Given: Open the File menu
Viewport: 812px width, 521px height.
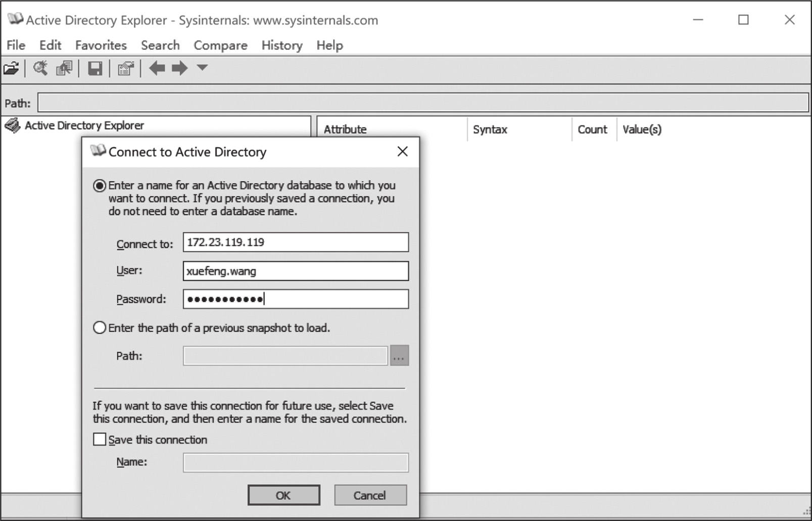Looking at the screenshot, I should click(x=16, y=45).
